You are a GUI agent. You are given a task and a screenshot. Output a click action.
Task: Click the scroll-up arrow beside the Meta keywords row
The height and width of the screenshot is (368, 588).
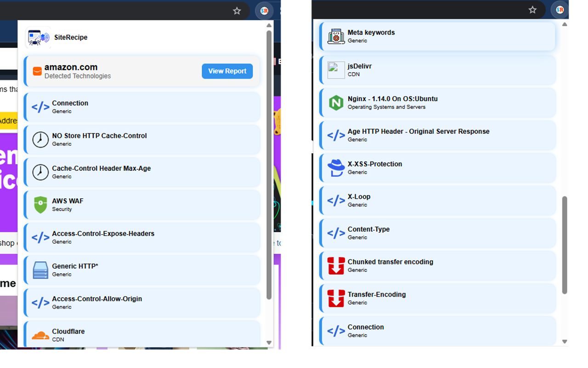(565, 24)
